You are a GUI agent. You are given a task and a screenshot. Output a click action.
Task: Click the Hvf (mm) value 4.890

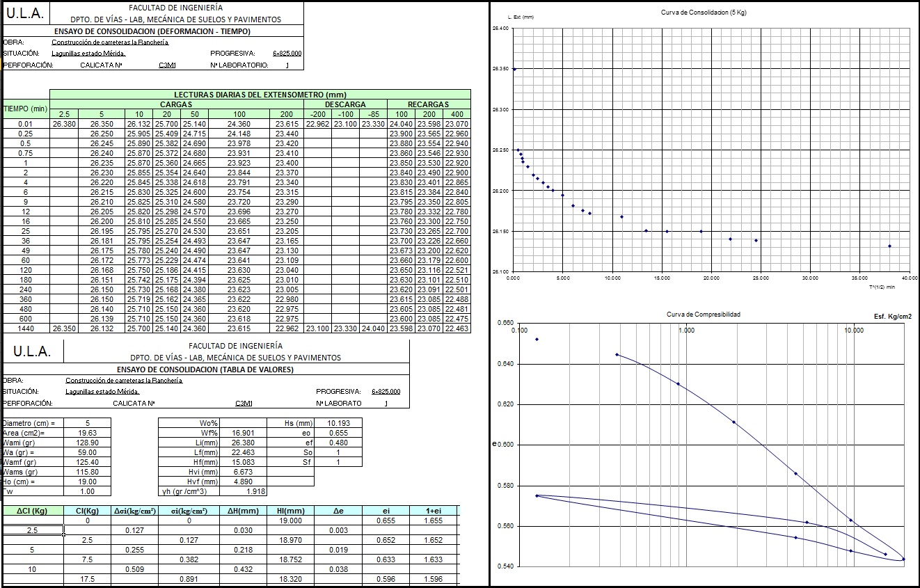click(244, 482)
